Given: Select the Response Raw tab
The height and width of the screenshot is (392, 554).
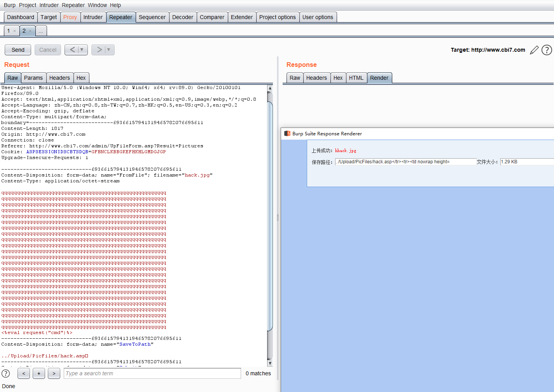Looking at the screenshot, I should pos(295,78).
